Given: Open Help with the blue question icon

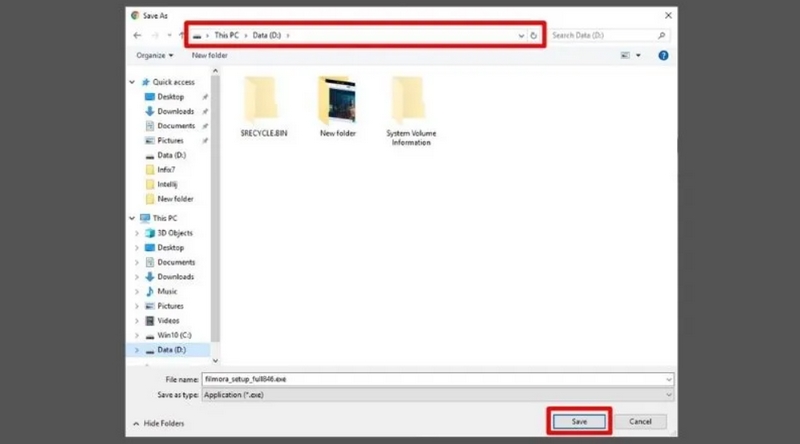Looking at the screenshot, I should click(x=663, y=56).
